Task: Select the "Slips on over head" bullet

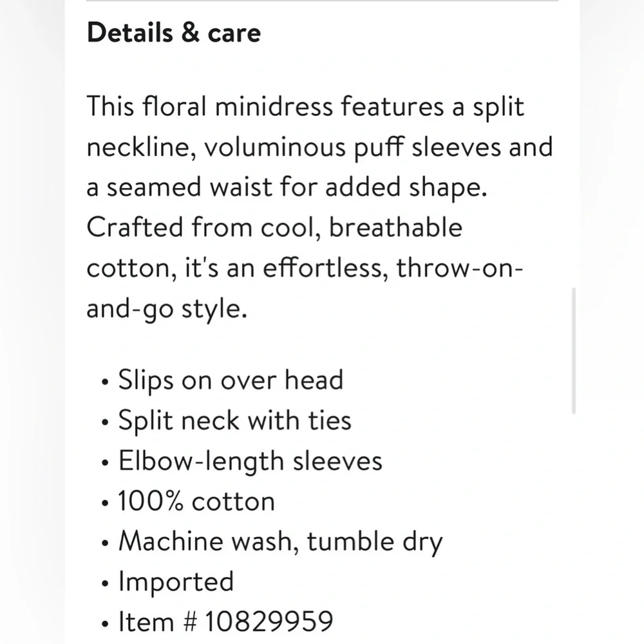Action: (230, 380)
